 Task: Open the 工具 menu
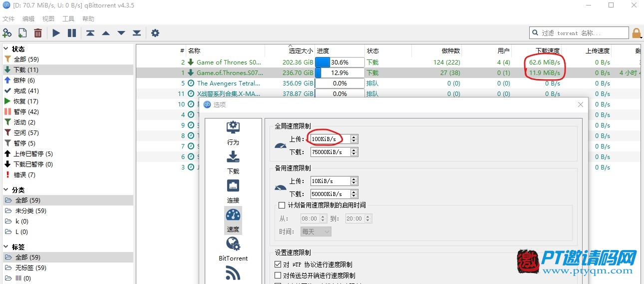pos(68,19)
